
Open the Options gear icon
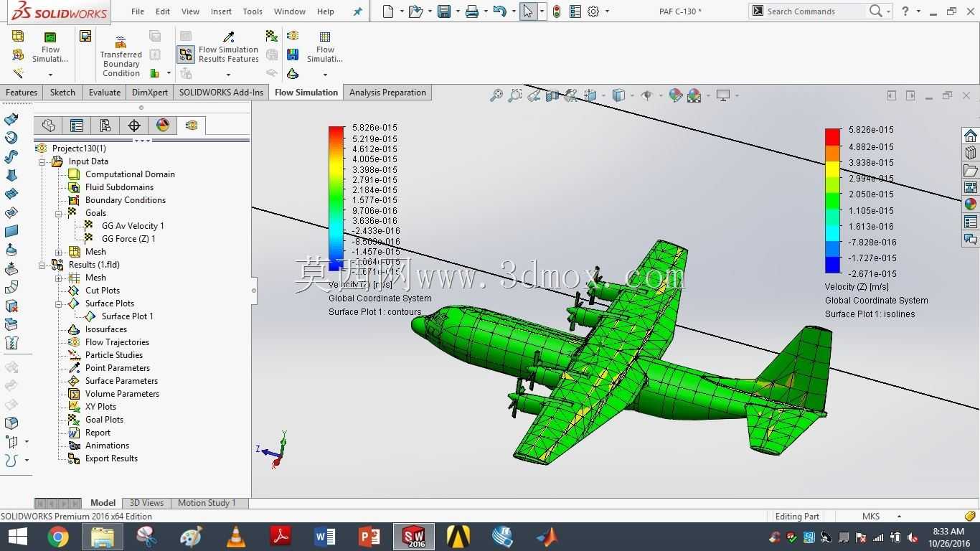click(593, 11)
